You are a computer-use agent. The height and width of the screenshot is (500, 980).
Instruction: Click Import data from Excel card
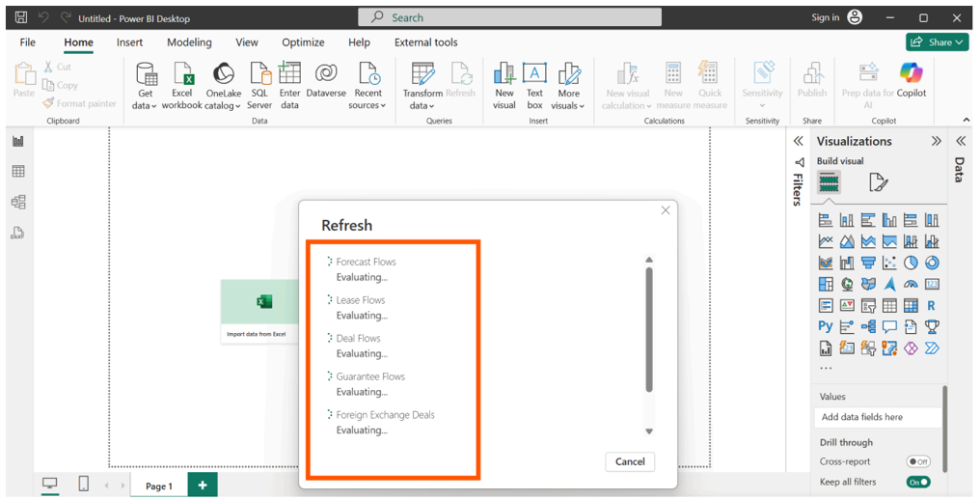point(259,311)
